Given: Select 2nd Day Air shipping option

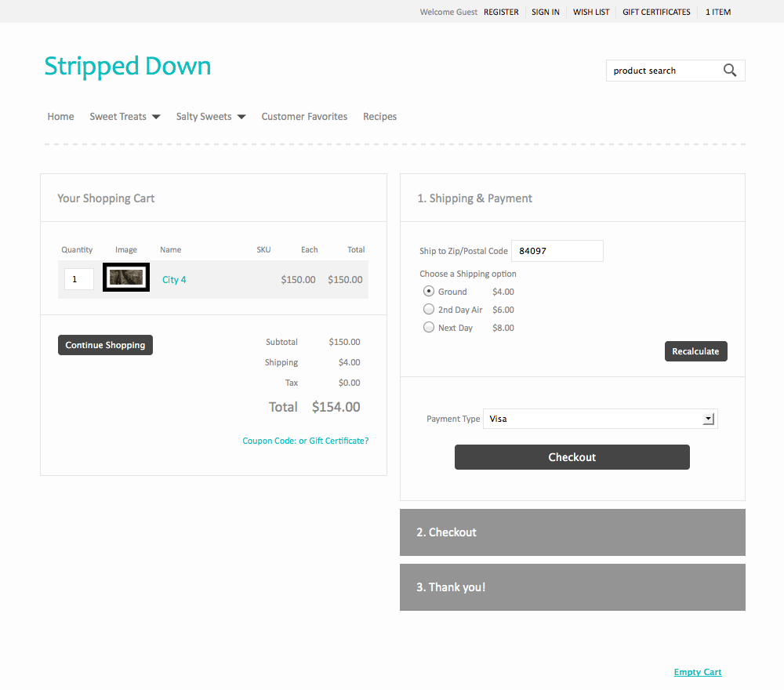Looking at the screenshot, I should pyautogui.click(x=429, y=310).
